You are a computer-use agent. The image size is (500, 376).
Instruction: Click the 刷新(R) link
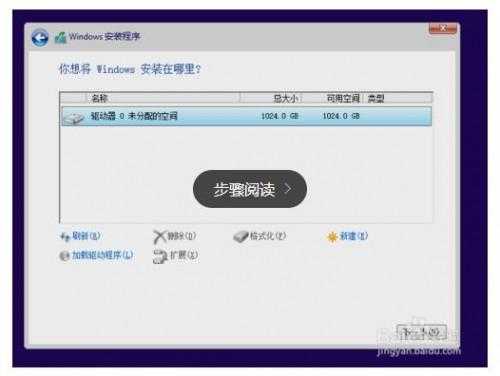tap(86, 236)
